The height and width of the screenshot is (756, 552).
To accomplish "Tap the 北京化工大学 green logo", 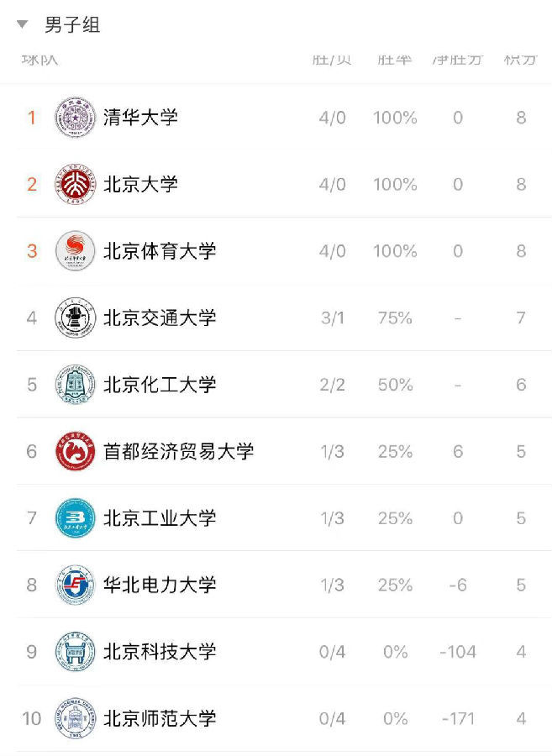I will point(75,384).
